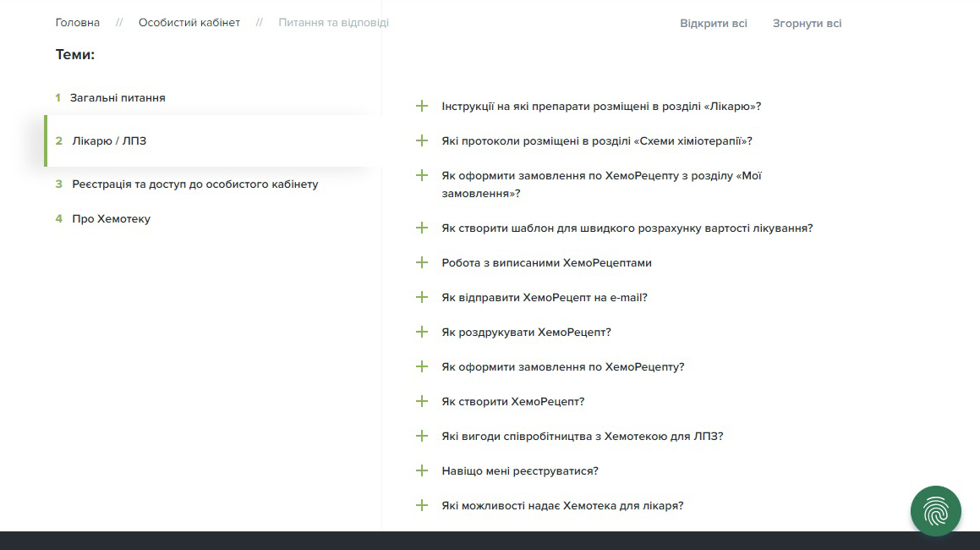Open the green fingerprint chat button

click(x=935, y=510)
